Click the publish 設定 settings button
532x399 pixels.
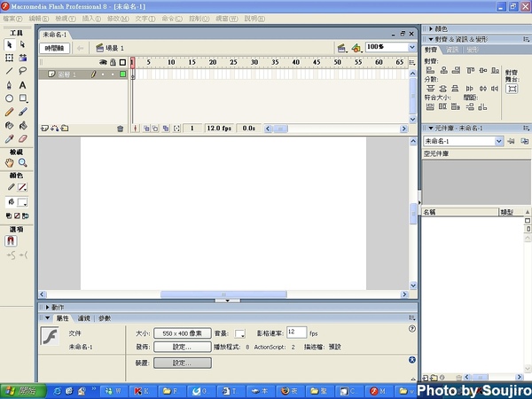pyautogui.click(x=183, y=347)
